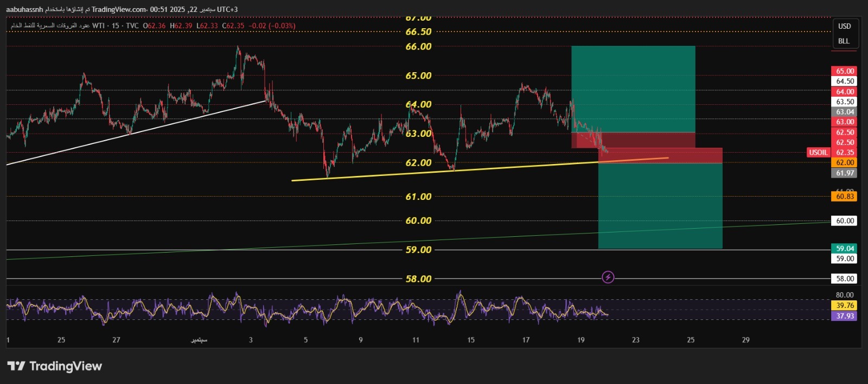Select the lower green short target box
This screenshot has width=868, height=384.
[660, 206]
